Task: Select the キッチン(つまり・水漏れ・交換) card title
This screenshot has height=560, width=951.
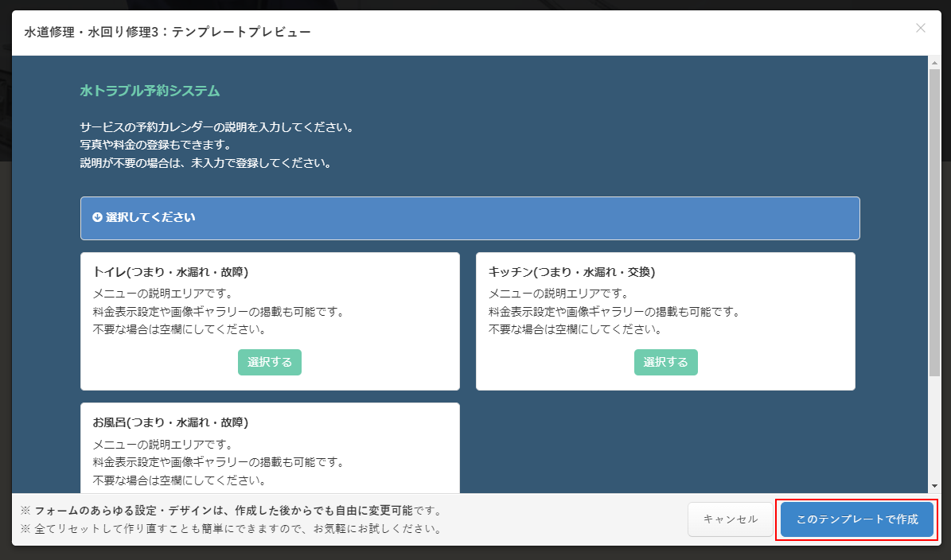Action: 571,272
